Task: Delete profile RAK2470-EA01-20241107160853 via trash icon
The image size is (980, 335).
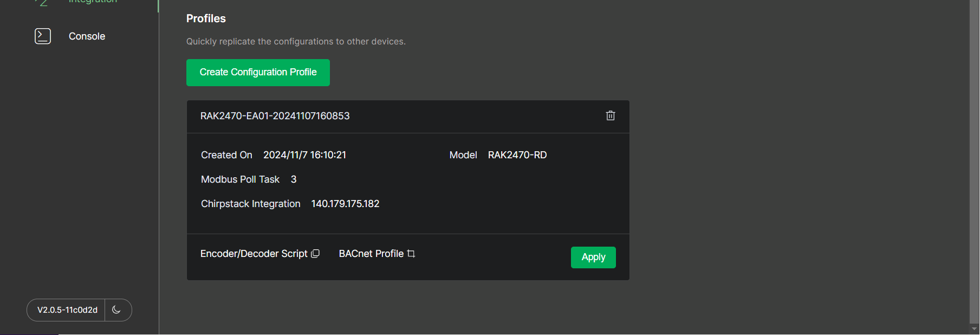Action: [611, 115]
